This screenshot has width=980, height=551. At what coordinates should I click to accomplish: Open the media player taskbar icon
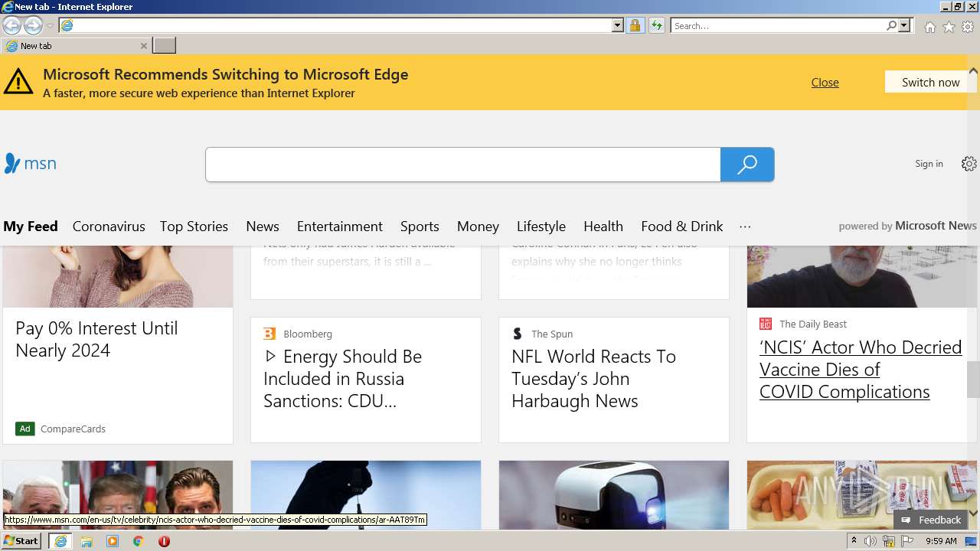click(x=113, y=541)
